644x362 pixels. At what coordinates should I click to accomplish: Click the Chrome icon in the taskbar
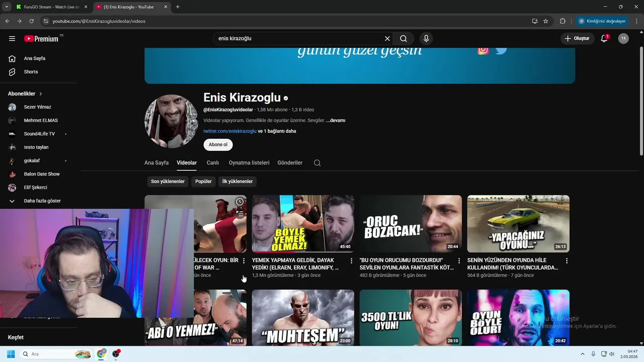[101, 354]
